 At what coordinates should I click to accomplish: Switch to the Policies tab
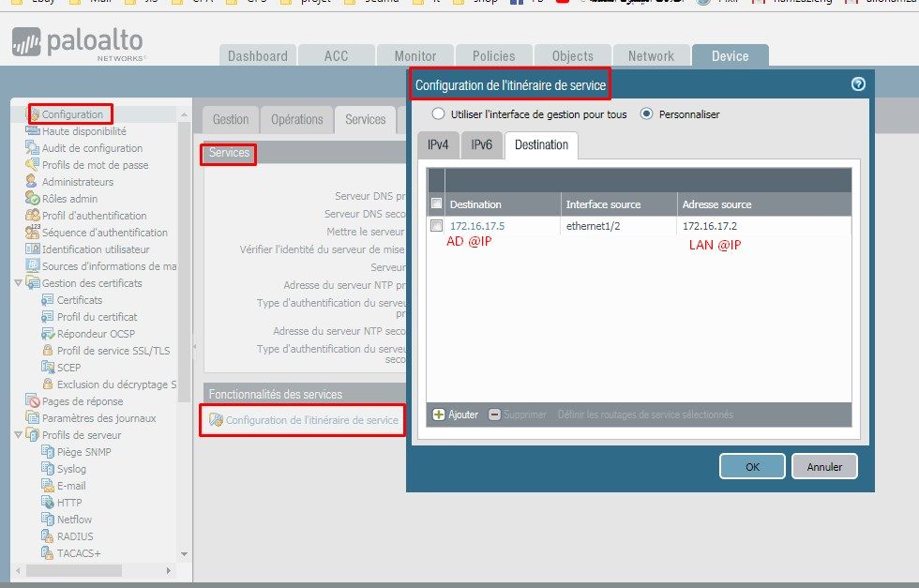pos(493,55)
